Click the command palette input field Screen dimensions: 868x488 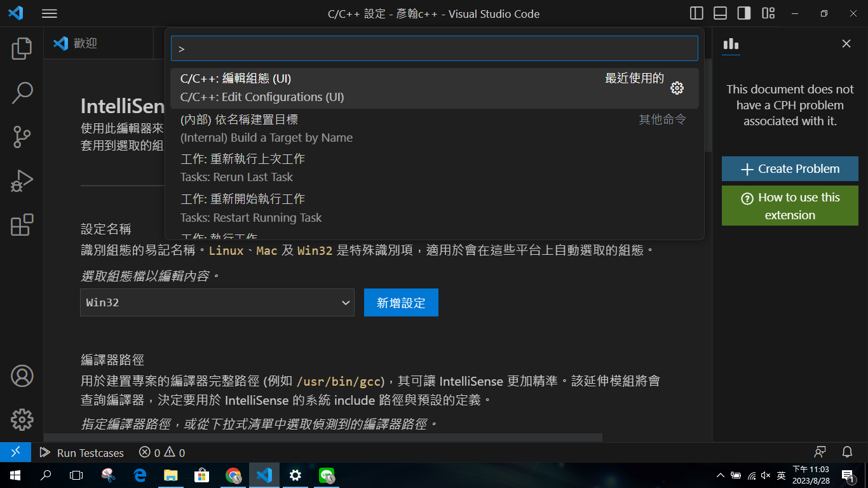[435, 48]
